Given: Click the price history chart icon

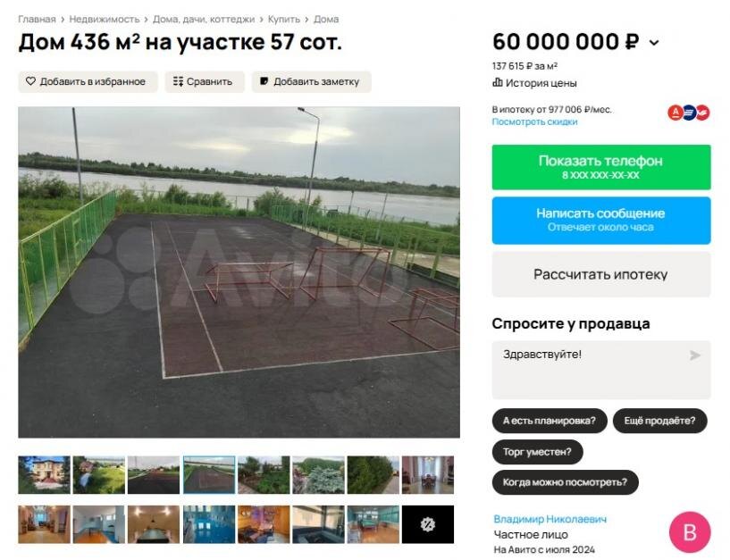Looking at the screenshot, I should 497,83.
